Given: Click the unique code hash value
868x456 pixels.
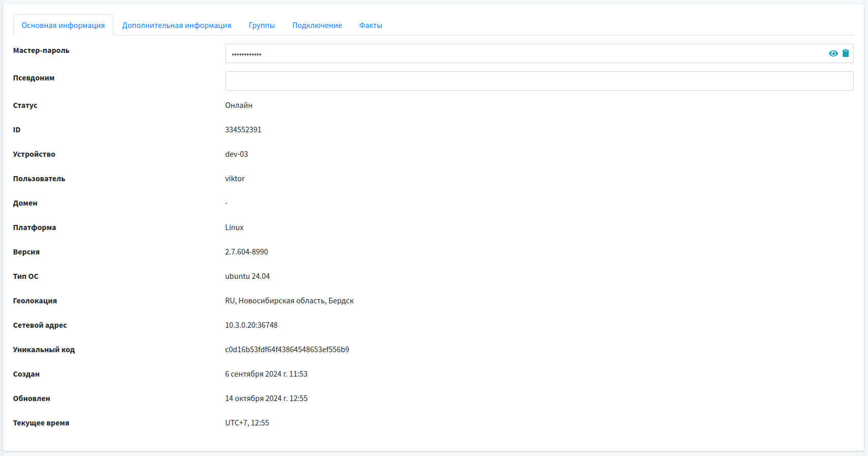Looking at the screenshot, I should [x=287, y=350].
